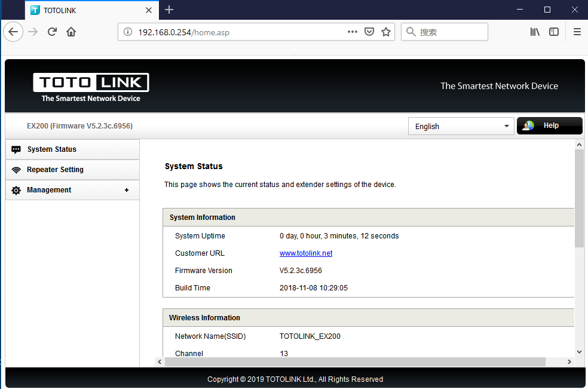Click the SSID value TOTOLINK_EX200
Viewport: 588px width, 389px height.
[310, 336]
